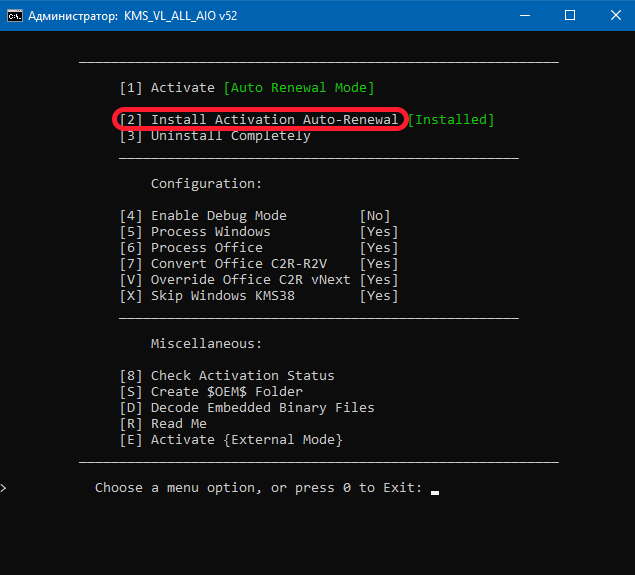The image size is (635, 575).
Task: Close the KMS_VL_ALL_AIO v52 window
Action: (x=616, y=15)
